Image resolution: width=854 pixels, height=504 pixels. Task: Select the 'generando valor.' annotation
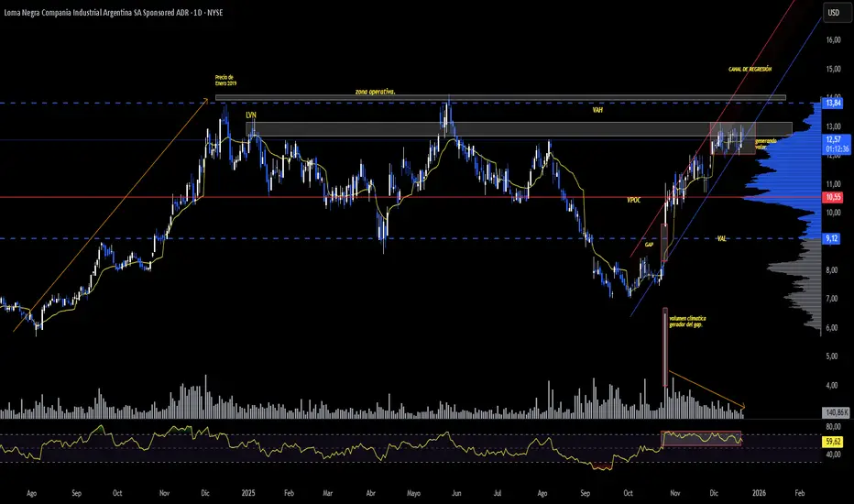766,144
